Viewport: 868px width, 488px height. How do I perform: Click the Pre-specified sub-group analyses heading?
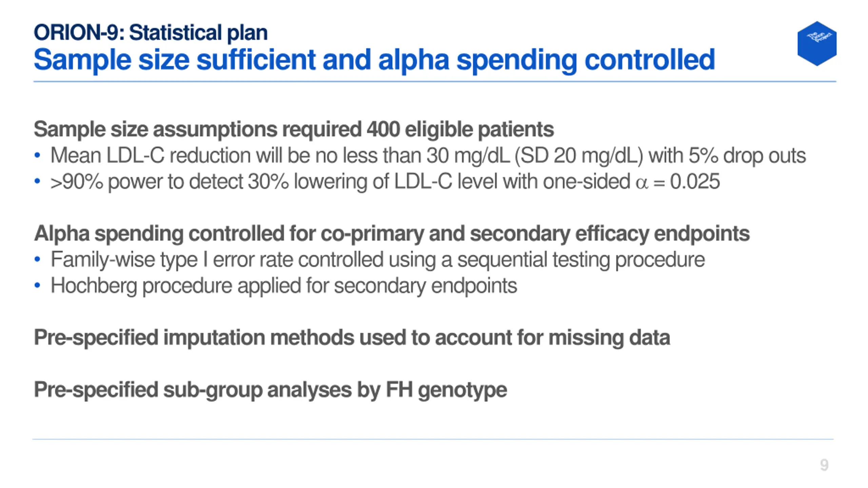270,390
